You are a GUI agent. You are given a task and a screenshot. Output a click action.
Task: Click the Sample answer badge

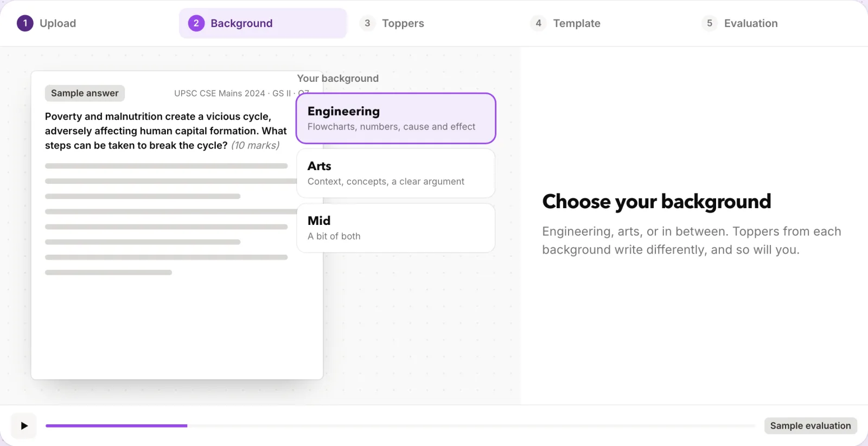pyautogui.click(x=85, y=93)
